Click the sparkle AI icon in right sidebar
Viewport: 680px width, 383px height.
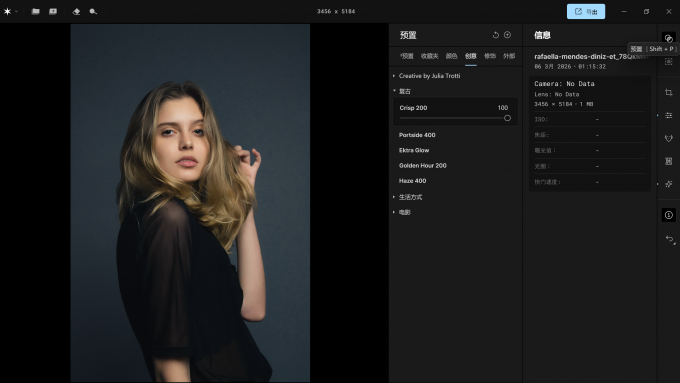pyautogui.click(x=669, y=184)
